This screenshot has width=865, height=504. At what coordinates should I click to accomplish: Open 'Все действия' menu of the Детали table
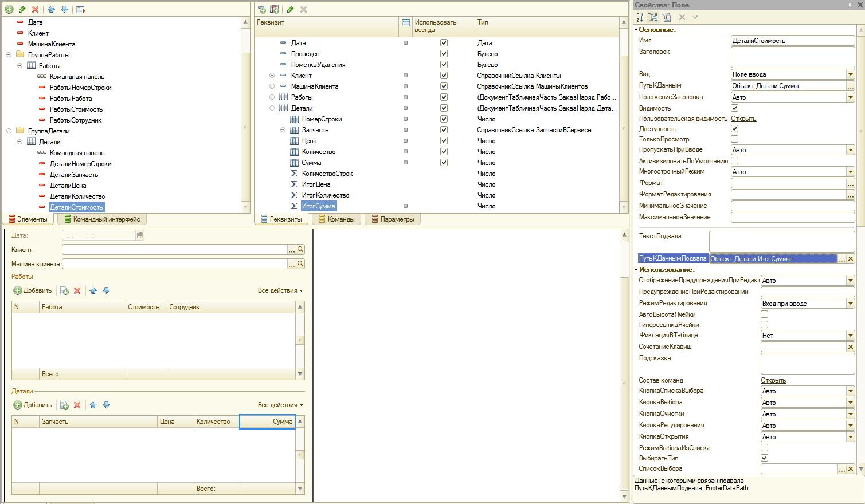(280, 405)
